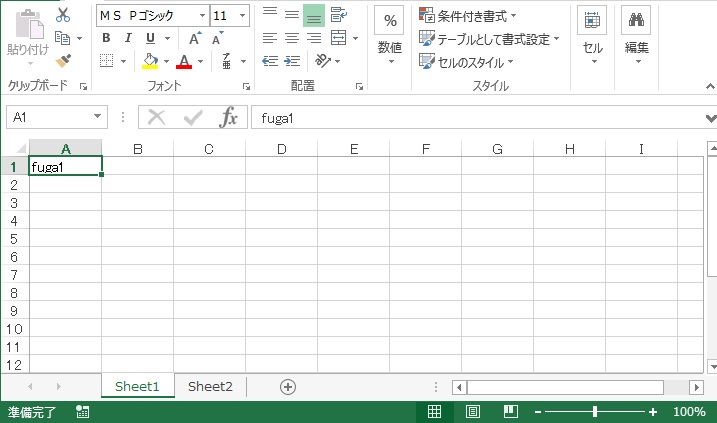Expand the formula bar chevron
The width and height of the screenshot is (717, 423).
click(x=711, y=118)
